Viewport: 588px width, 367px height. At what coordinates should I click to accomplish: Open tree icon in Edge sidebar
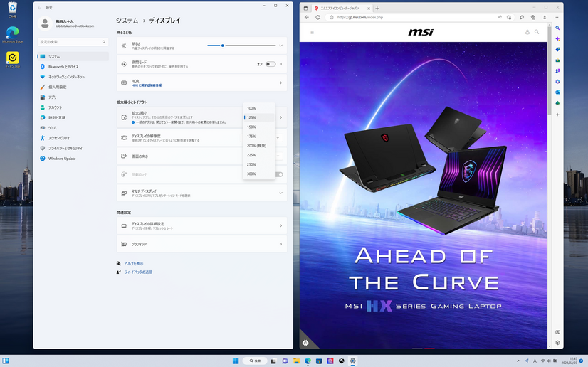point(557,103)
